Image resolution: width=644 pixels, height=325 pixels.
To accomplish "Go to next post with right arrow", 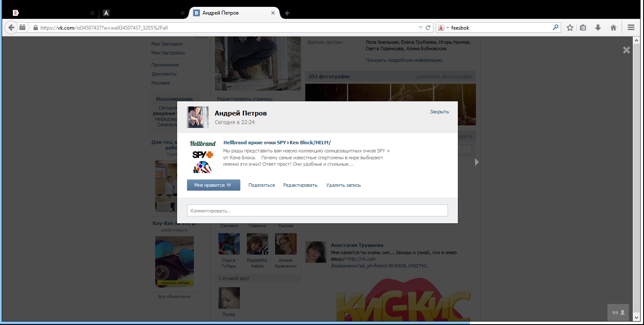I will pyautogui.click(x=476, y=162).
